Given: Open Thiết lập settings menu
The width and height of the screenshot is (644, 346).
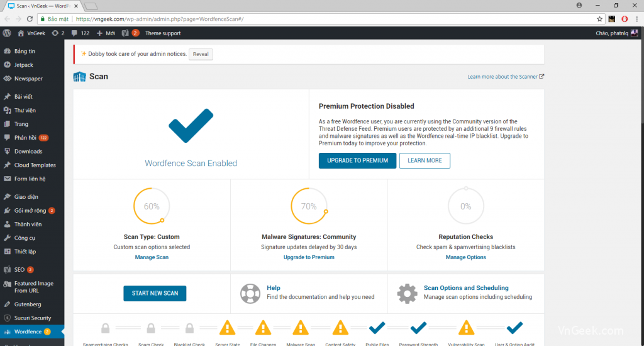Looking at the screenshot, I should point(32,252).
